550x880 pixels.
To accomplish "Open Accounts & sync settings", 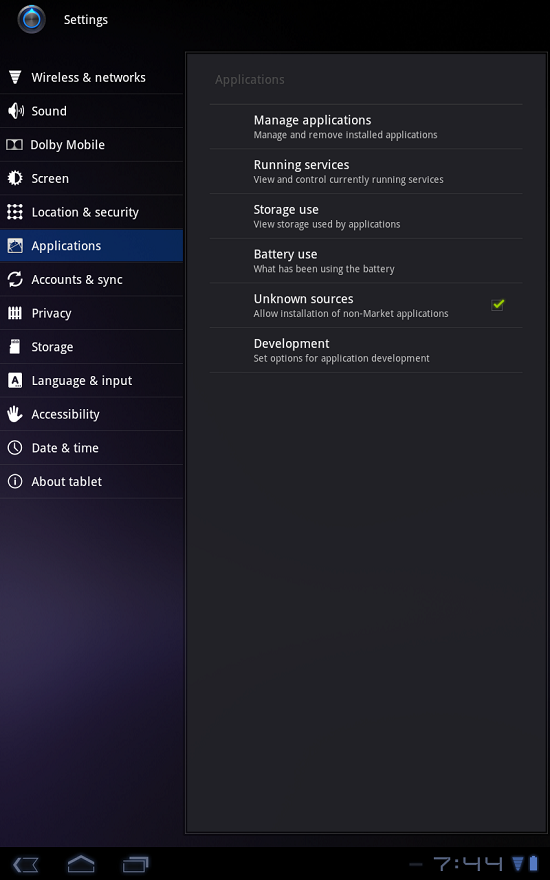I will point(91,279).
